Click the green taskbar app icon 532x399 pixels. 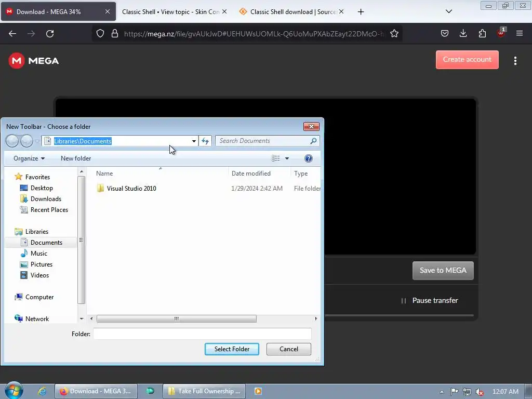coord(150,391)
